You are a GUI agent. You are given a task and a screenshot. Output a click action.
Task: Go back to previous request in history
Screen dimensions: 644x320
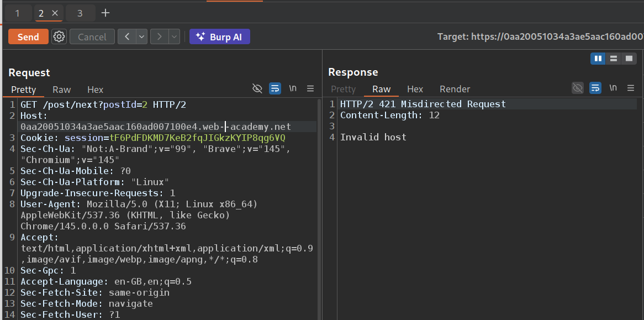tap(127, 37)
